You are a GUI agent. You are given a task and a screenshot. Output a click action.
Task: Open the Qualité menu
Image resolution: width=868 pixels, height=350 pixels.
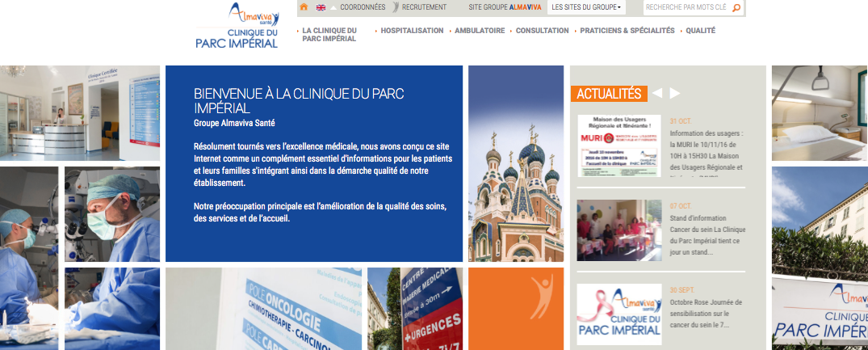[x=700, y=31]
